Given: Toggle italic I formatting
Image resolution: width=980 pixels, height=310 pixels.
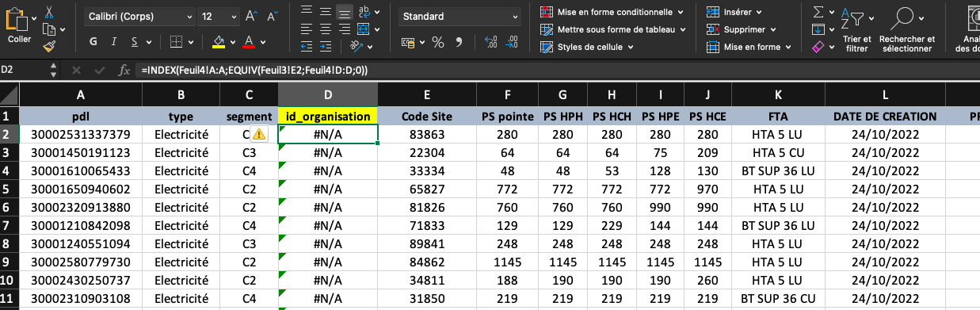Looking at the screenshot, I should (x=114, y=41).
